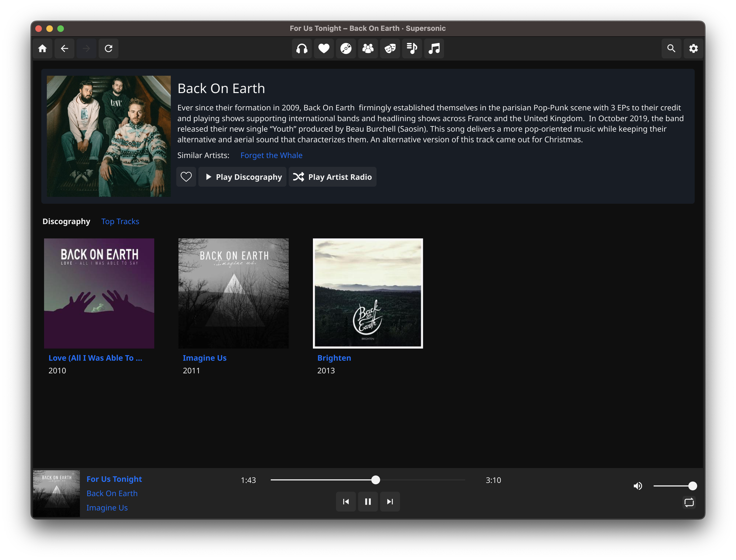Screen dimensions: 736x560
Task: Go to the Home page
Action: [42, 49]
